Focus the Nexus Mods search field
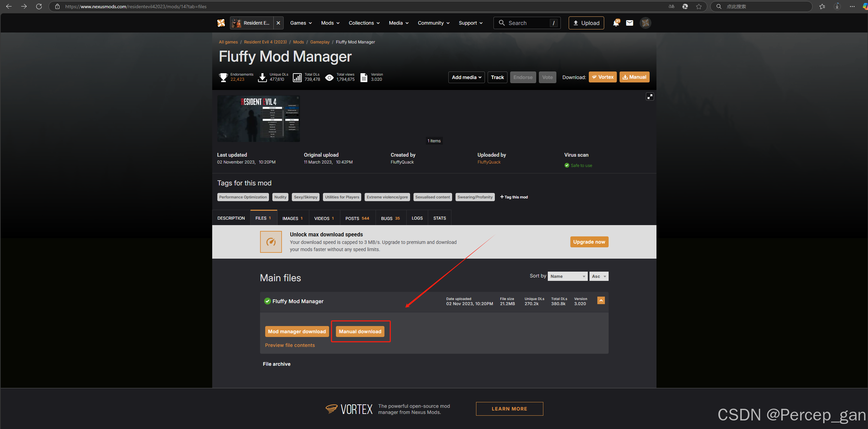Viewport: 868px width, 429px height. pos(526,23)
